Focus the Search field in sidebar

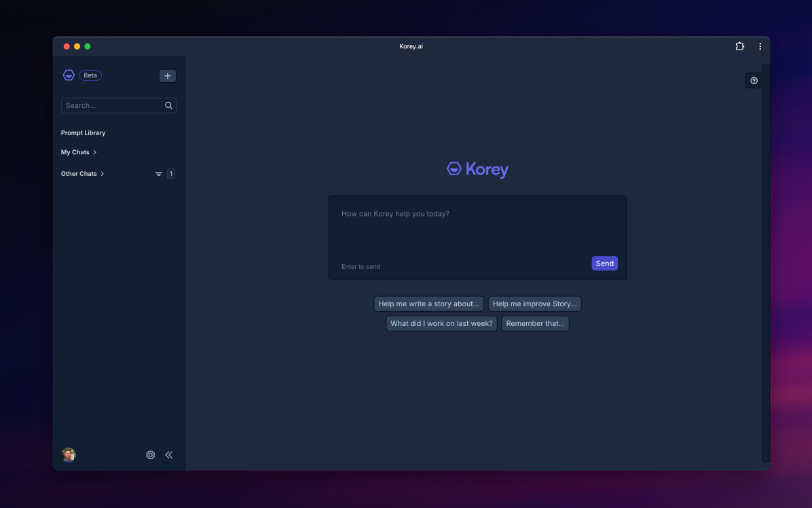119,106
